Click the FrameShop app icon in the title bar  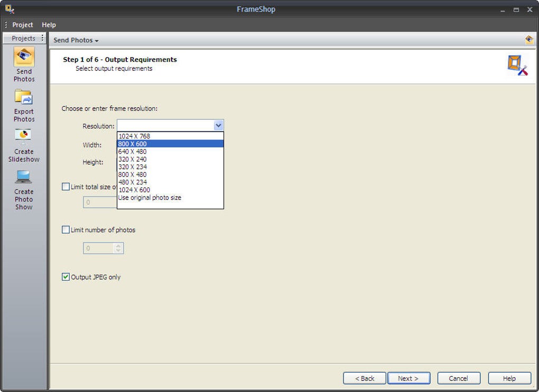pos(10,10)
